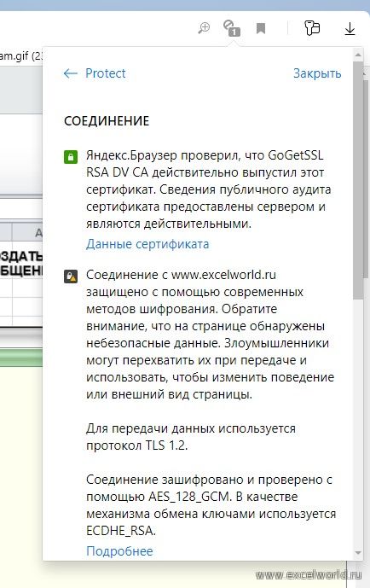Click the Подробнее link

click(x=119, y=551)
